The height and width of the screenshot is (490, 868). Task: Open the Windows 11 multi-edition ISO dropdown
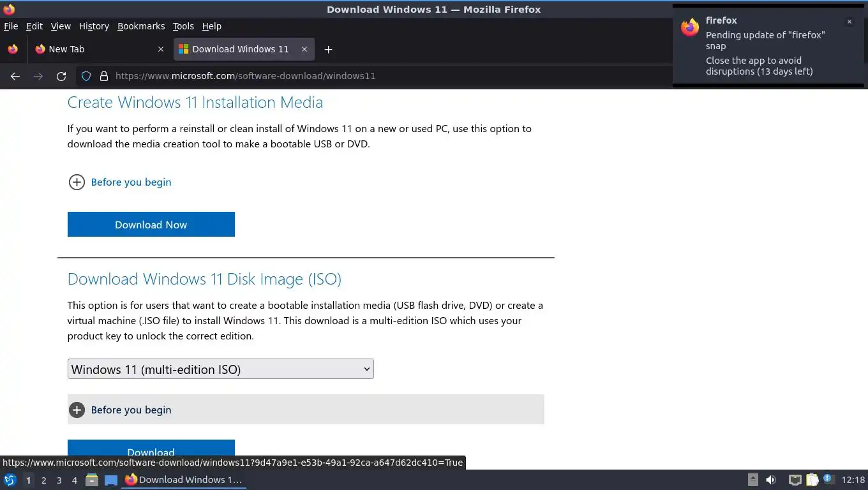pos(221,369)
